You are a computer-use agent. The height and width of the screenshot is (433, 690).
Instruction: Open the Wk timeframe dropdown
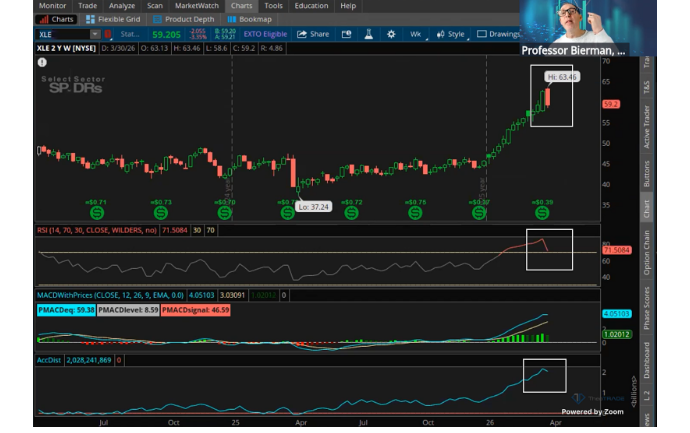(x=415, y=34)
